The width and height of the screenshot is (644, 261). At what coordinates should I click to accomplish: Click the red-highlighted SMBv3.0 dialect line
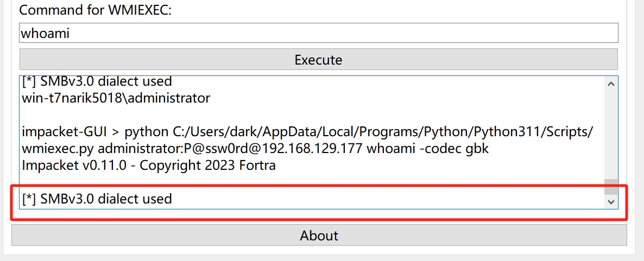click(97, 199)
